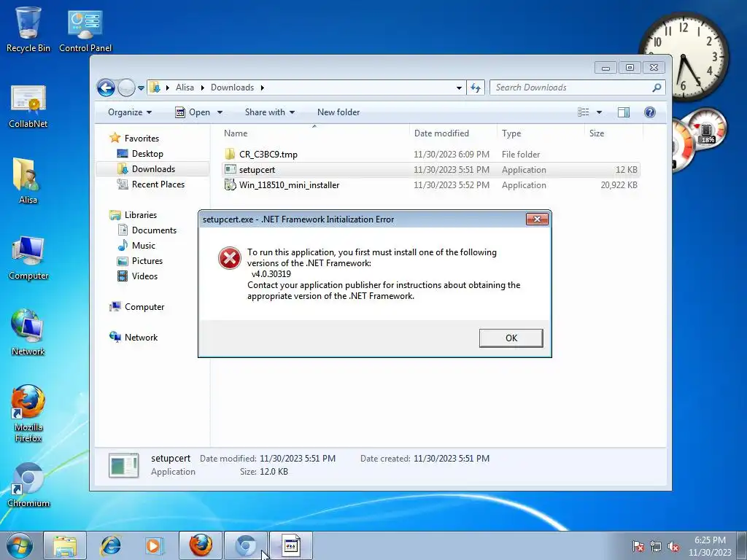
Task: Toggle the preview pane button
Action: coord(623,112)
